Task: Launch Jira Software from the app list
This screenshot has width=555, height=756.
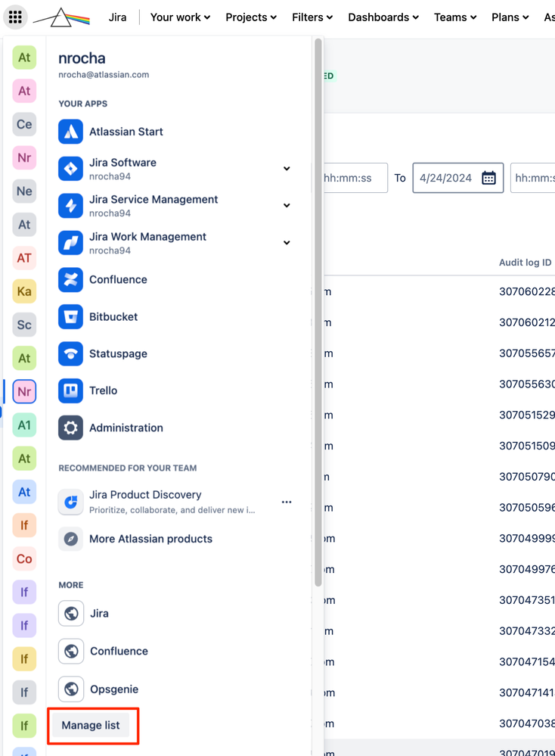Action: [71, 169]
